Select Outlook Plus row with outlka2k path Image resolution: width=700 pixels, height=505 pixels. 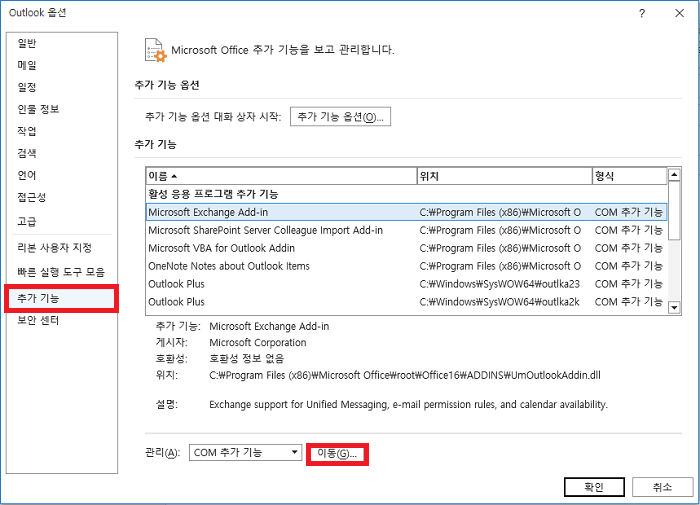click(406, 302)
